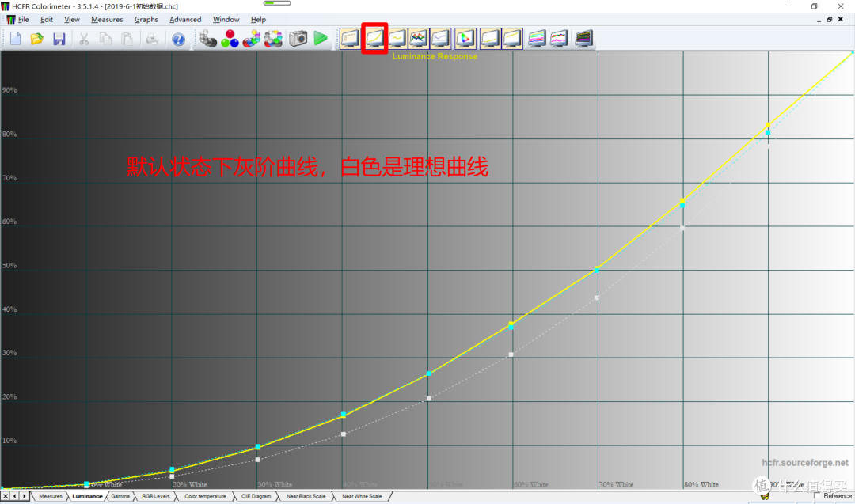Image resolution: width=855 pixels, height=504 pixels.
Task: Click the blue Help question mark icon
Action: point(178,38)
